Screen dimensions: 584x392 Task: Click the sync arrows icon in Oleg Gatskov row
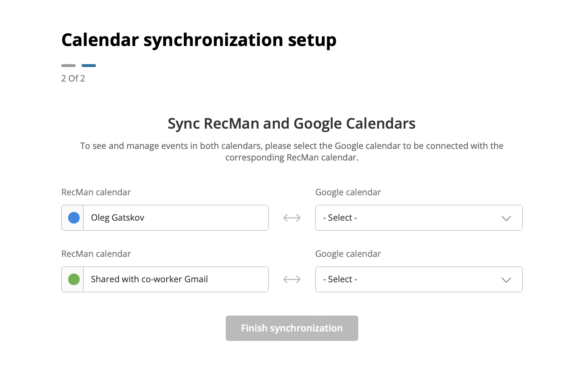point(292,218)
